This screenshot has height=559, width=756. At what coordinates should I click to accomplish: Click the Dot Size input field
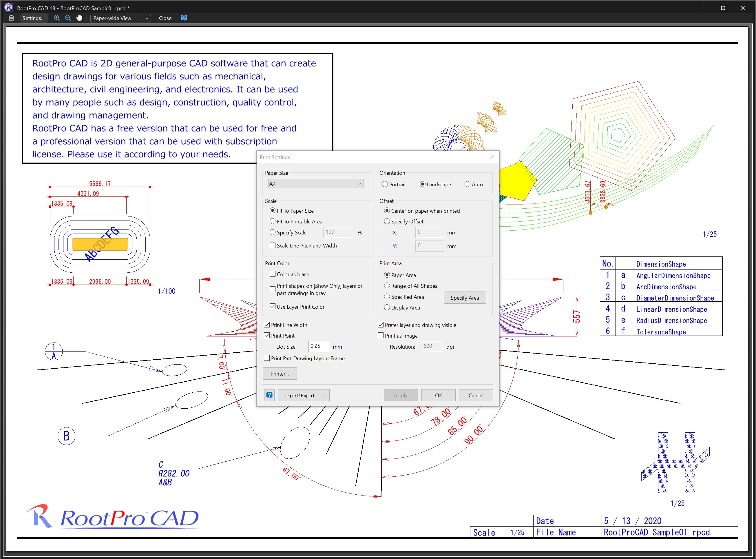(x=319, y=346)
